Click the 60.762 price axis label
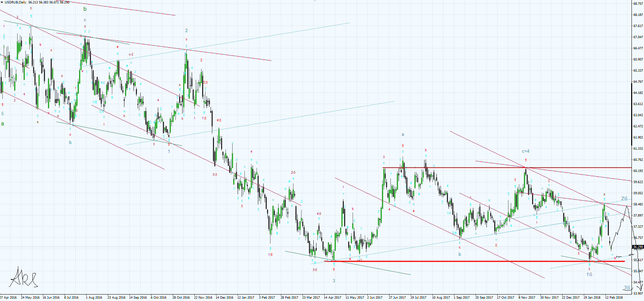This screenshot has width=644, height=301. point(638,160)
